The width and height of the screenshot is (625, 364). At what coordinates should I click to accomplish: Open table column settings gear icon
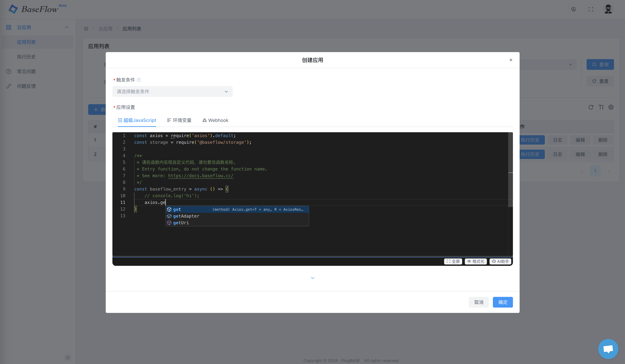pos(611,107)
